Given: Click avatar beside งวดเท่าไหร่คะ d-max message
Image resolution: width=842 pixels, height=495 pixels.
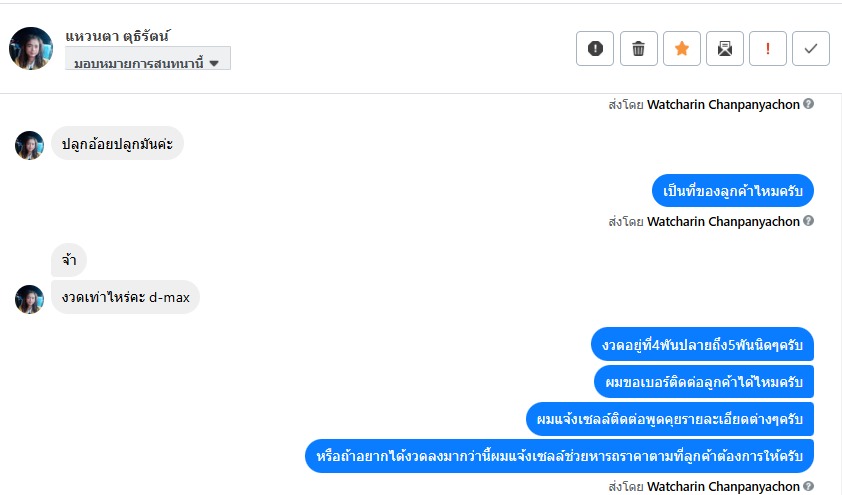Looking at the screenshot, I should point(29,298).
